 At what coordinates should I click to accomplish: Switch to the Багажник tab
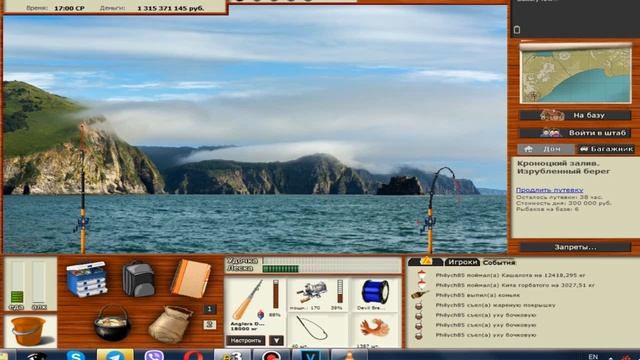pos(605,149)
